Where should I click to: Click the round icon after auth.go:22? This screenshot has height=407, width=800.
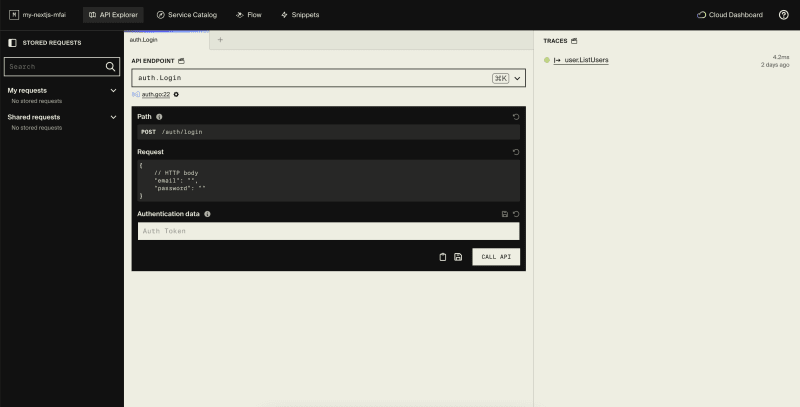click(x=176, y=94)
